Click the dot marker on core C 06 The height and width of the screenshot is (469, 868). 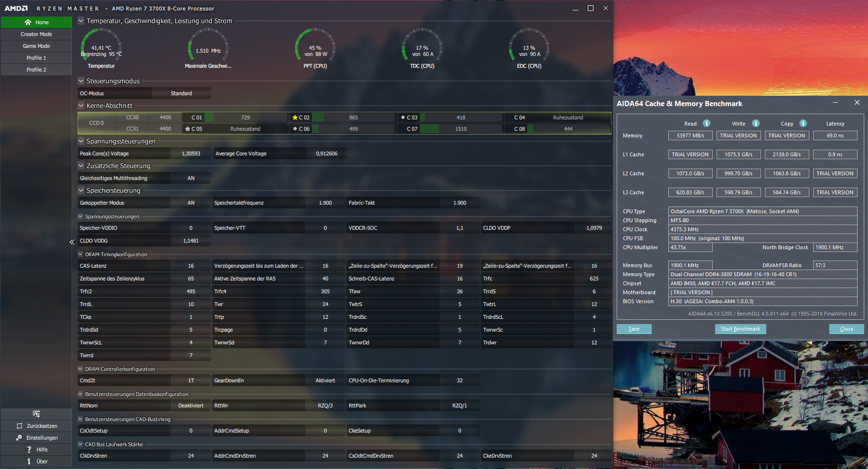pos(295,128)
